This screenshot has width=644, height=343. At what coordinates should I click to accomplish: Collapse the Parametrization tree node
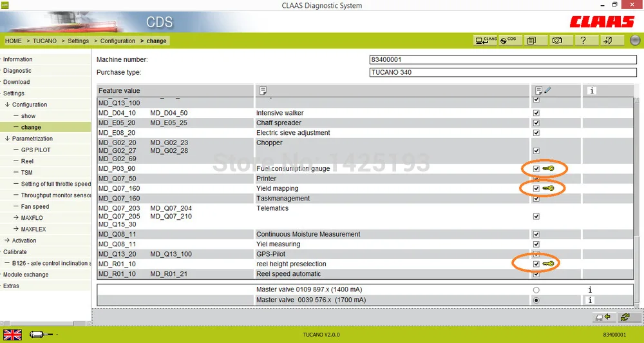tap(7, 139)
